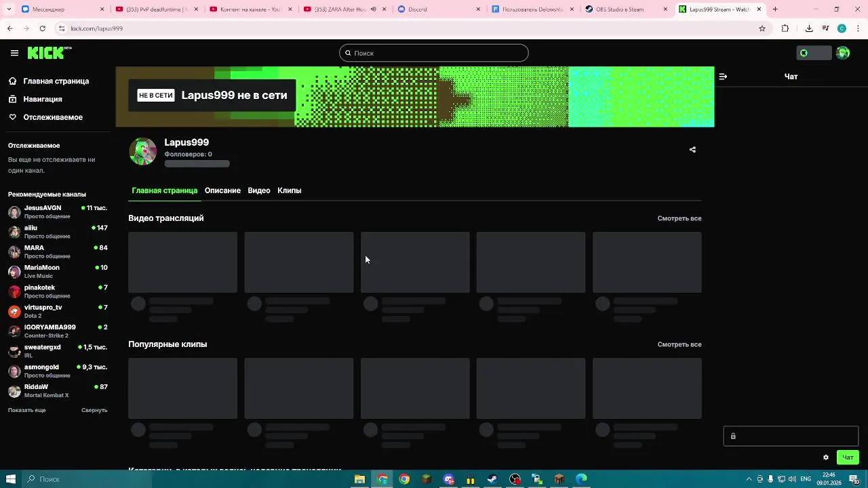Open browser downloads icon
868x488 pixels.
pyautogui.click(x=809, y=28)
